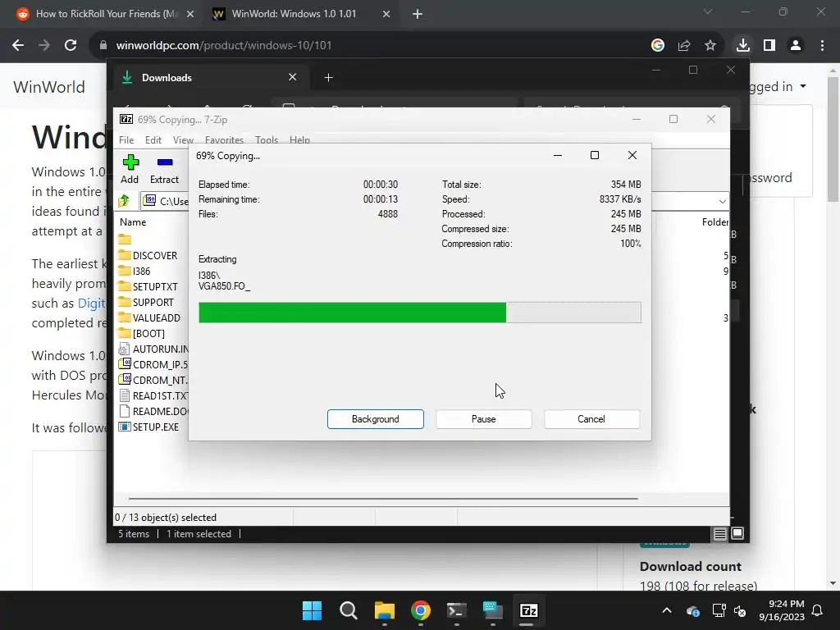Toggle Chrome side panel icon

(769, 46)
